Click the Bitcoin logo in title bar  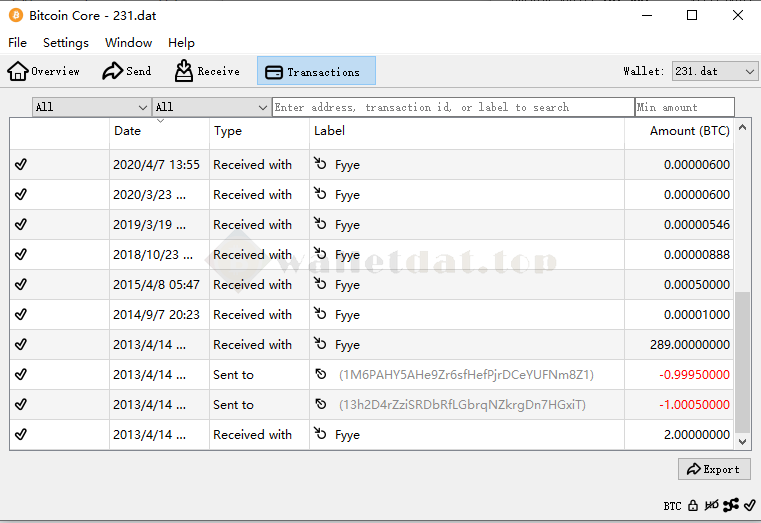coord(16,16)
